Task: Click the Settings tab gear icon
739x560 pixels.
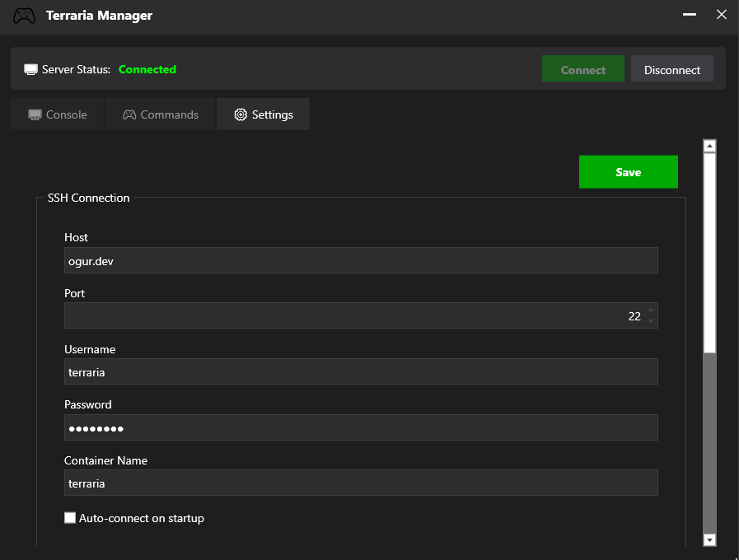Action: tap(241, 114)
